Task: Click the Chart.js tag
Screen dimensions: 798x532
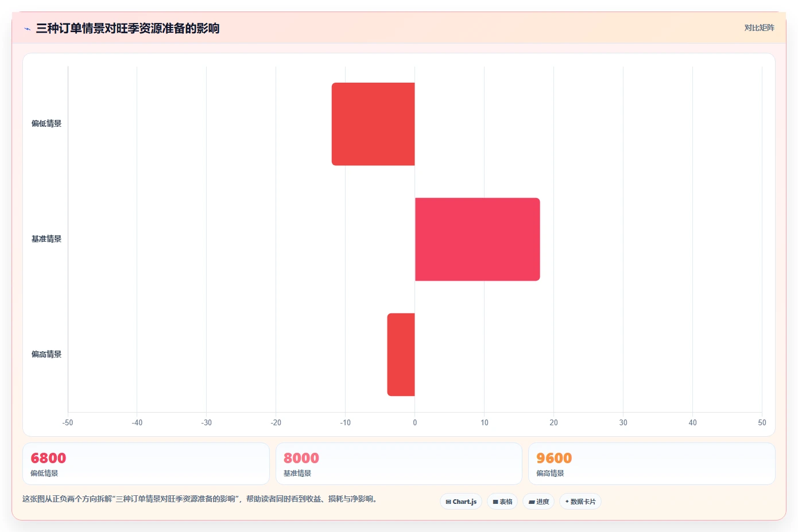Action: 461,502
